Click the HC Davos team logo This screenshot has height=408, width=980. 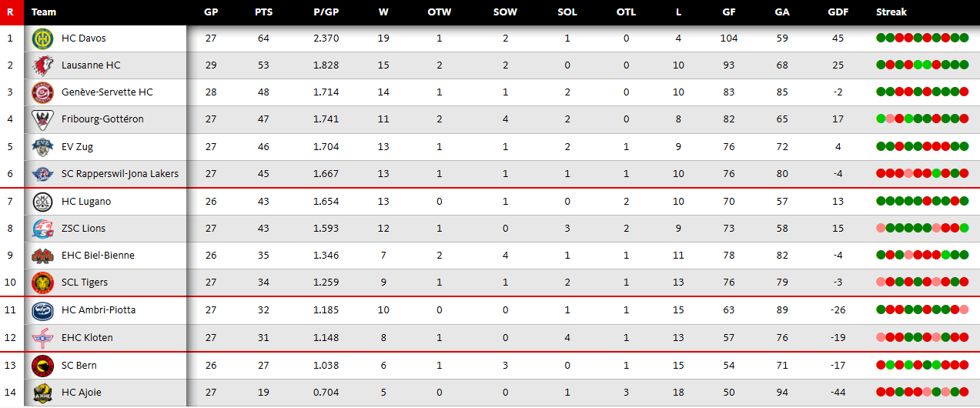tap(42, 38)
